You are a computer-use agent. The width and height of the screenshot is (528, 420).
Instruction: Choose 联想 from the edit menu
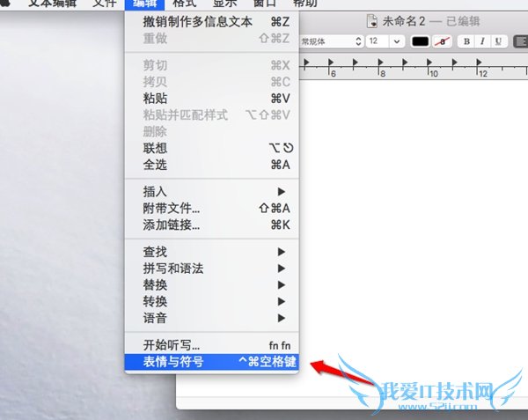[212, 148]
